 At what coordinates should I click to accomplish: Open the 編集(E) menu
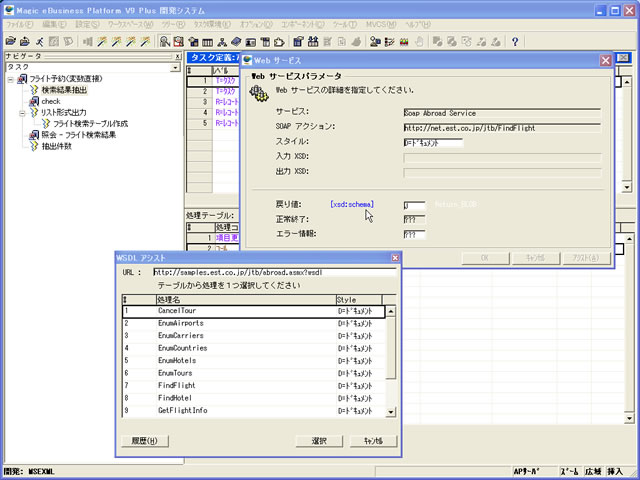tap(54, 24)
